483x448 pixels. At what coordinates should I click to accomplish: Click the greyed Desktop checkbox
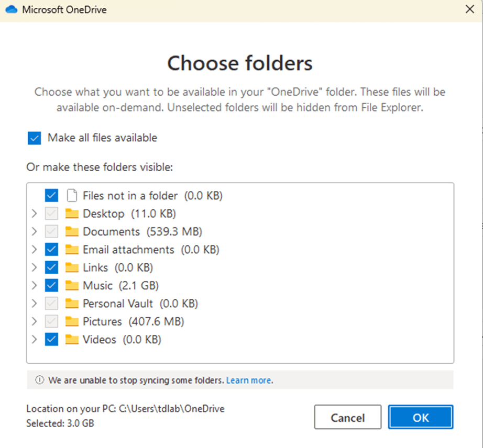[x=51, y=214]
